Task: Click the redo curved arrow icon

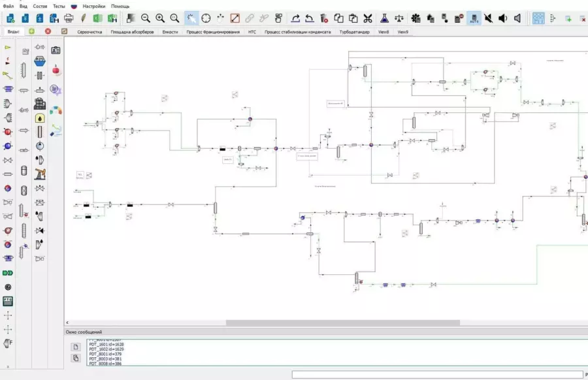Action: 295,18
